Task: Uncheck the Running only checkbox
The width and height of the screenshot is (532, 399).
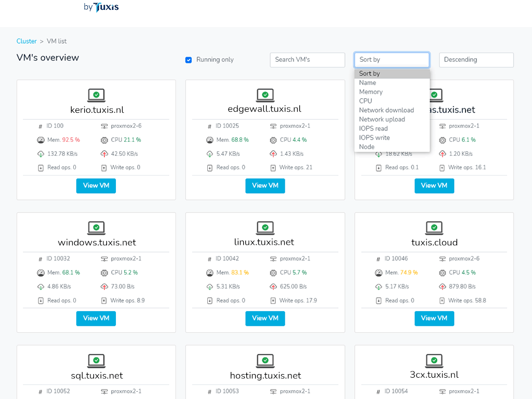Action: pyautogui.click(x=189, y=60)
